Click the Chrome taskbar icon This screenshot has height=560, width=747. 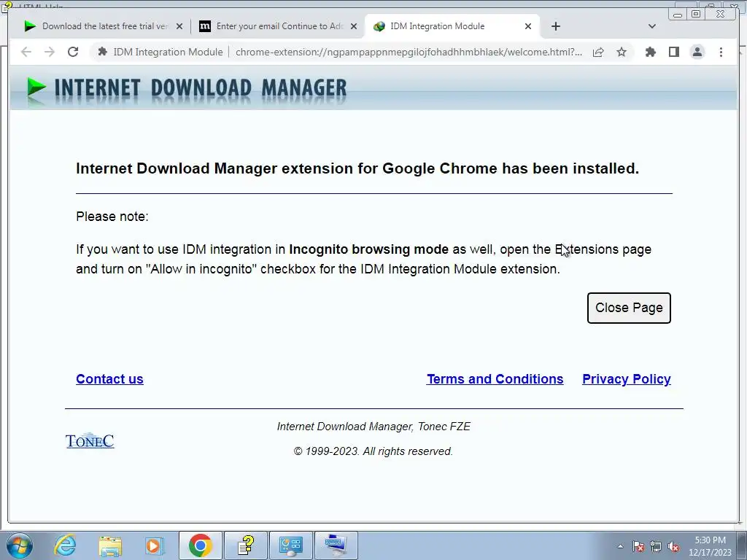pos(201,545)
